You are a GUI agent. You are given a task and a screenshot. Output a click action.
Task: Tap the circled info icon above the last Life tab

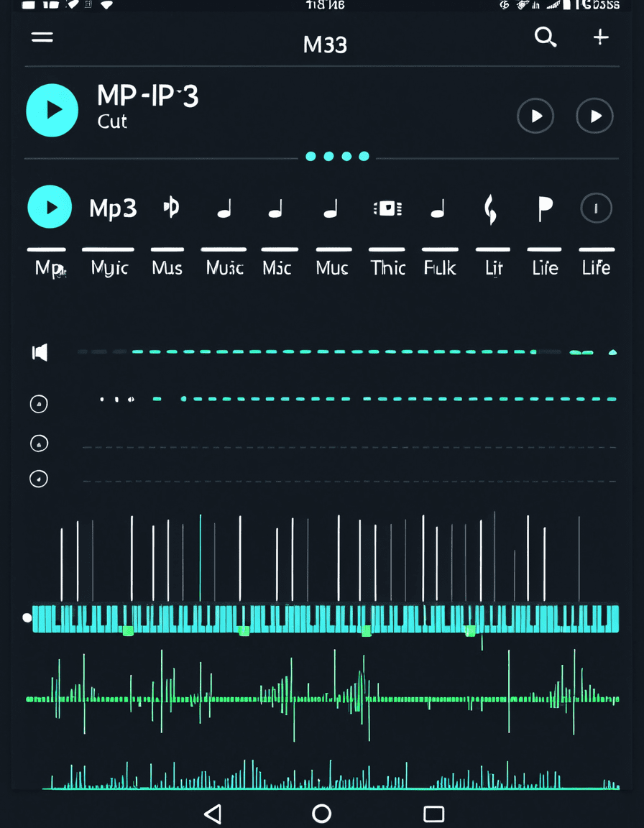pos(596,208)
